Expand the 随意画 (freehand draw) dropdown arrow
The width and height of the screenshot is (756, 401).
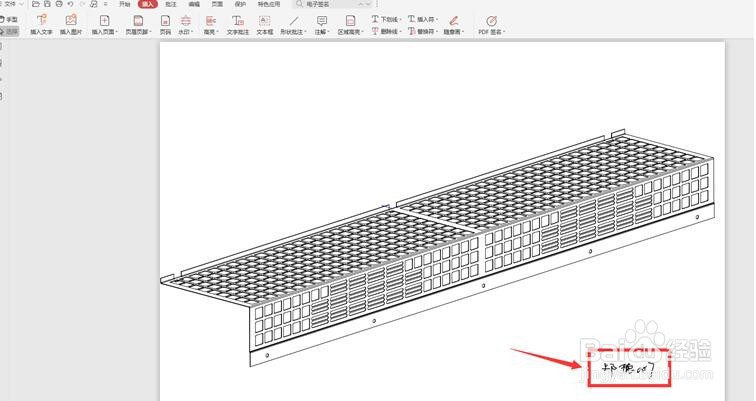point(463,32)
